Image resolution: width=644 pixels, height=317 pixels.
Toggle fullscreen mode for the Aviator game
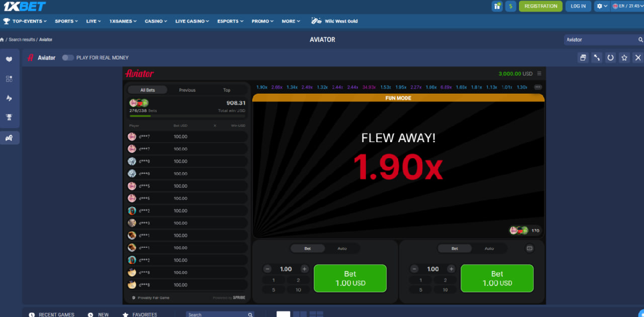pos(597,57)
